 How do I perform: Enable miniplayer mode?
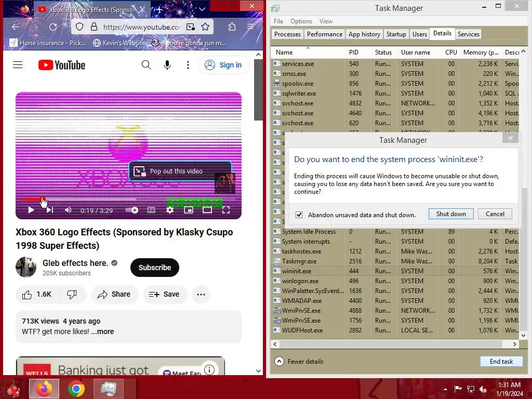(188, 210)
